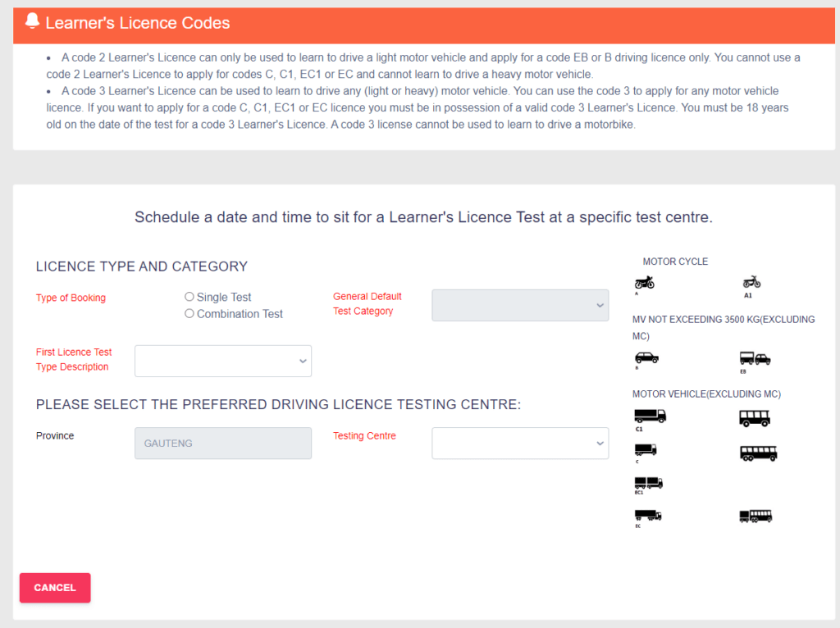Select the code B car icon

point(646,357)
